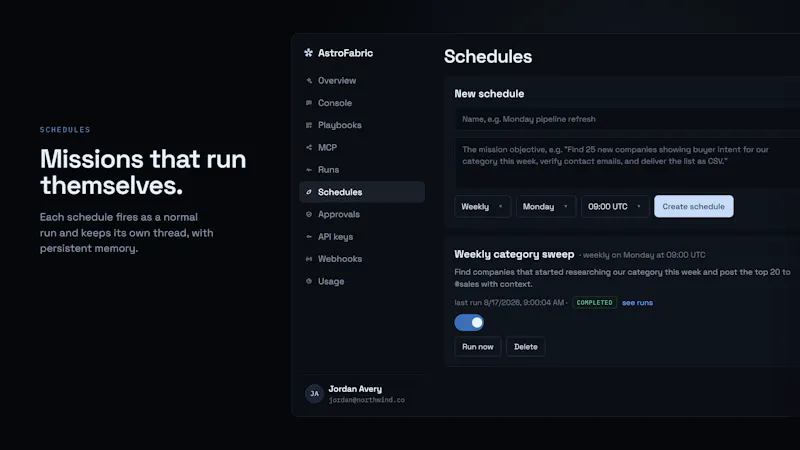Image resolution: width=800 pixels, height=450 pixels.
Task: Click the New schedule heading
Action: 489,94
